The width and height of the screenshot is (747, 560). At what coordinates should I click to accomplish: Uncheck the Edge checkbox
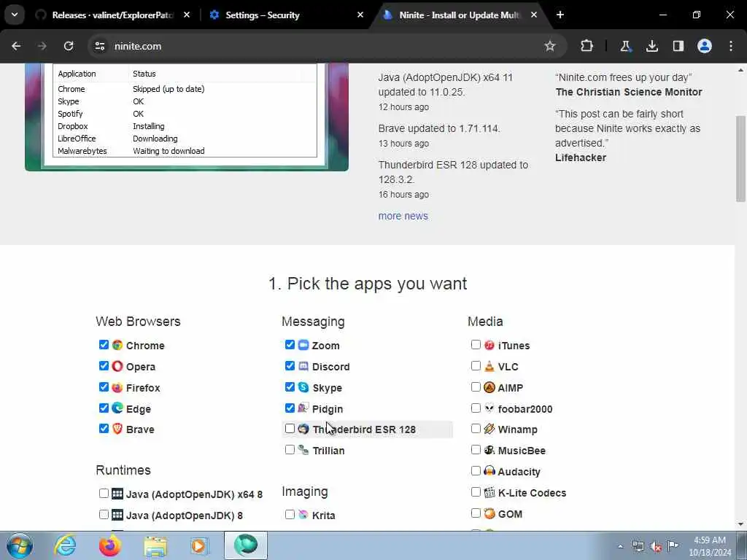click(x=104, y=408)
